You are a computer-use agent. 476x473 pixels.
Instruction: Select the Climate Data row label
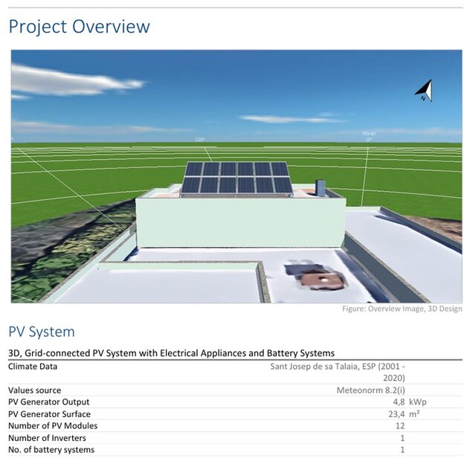pos(33,366)
